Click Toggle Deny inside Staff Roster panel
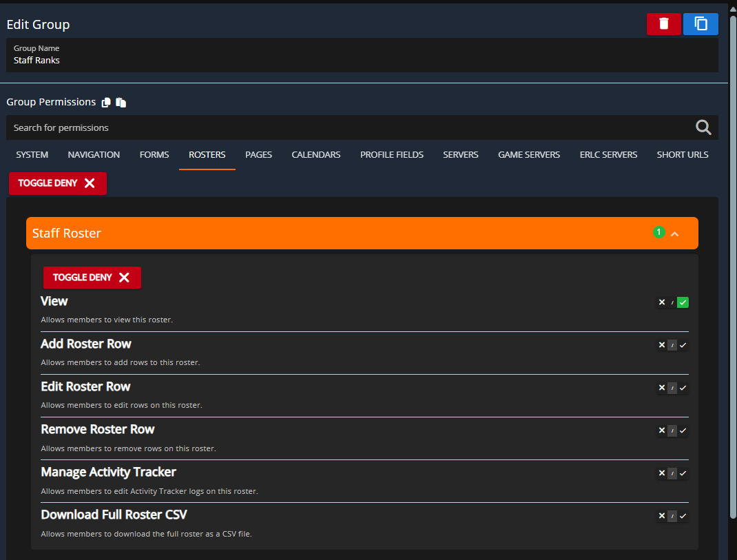 (92, 278)
